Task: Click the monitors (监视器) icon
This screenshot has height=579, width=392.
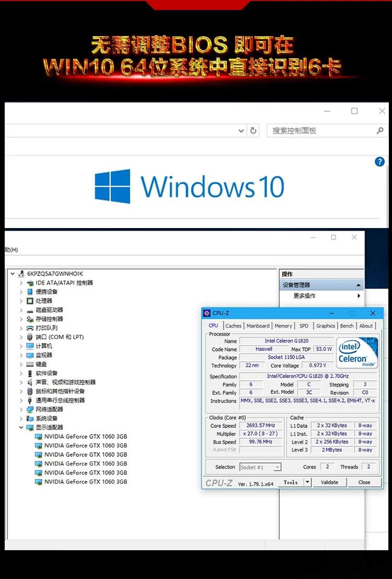Action: pos(30,355)
